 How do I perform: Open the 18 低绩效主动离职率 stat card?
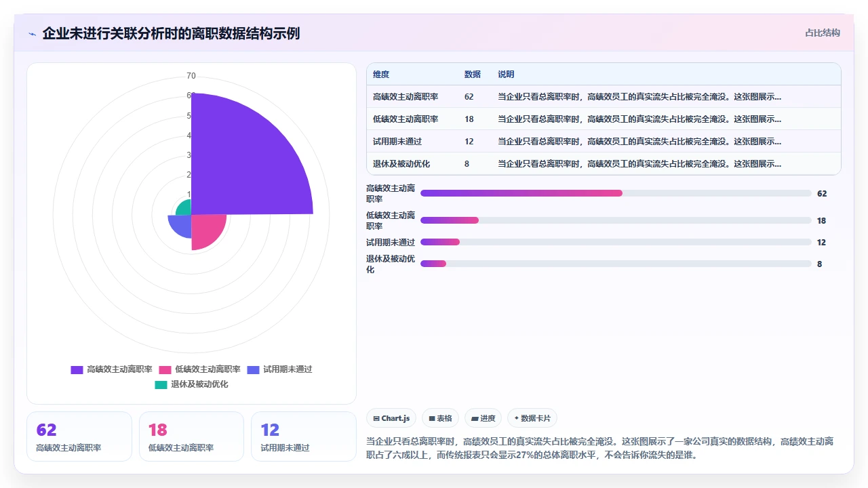(x=191, y=436)
